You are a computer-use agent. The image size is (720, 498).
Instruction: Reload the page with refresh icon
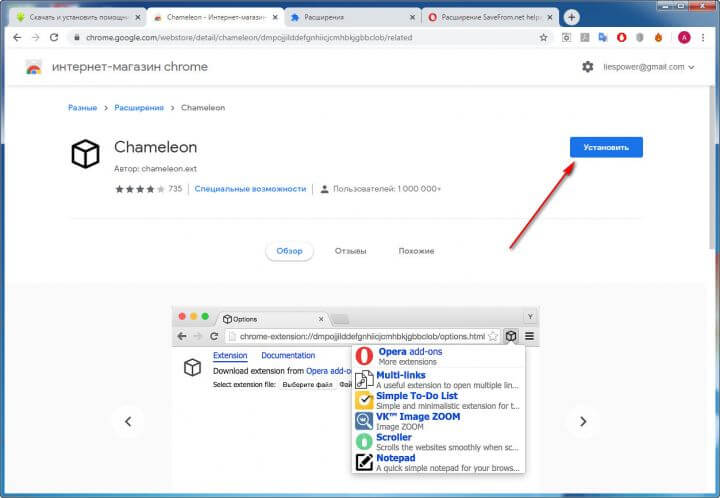[54, 38]
